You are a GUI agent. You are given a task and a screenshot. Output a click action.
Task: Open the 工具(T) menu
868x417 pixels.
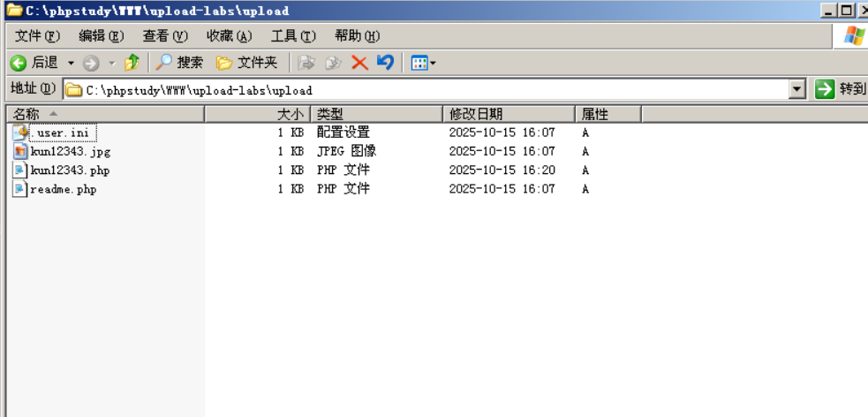pyautogui.click(x=293, y=36)
